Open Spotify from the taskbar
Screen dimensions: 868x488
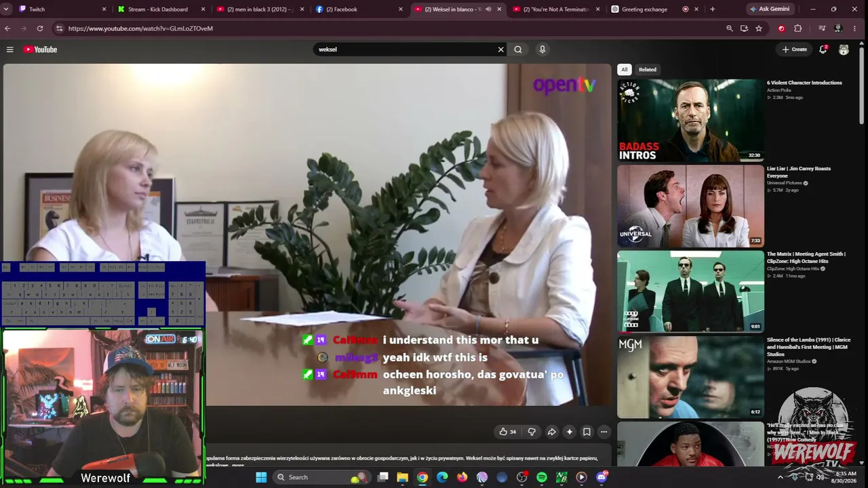point(541,477)
